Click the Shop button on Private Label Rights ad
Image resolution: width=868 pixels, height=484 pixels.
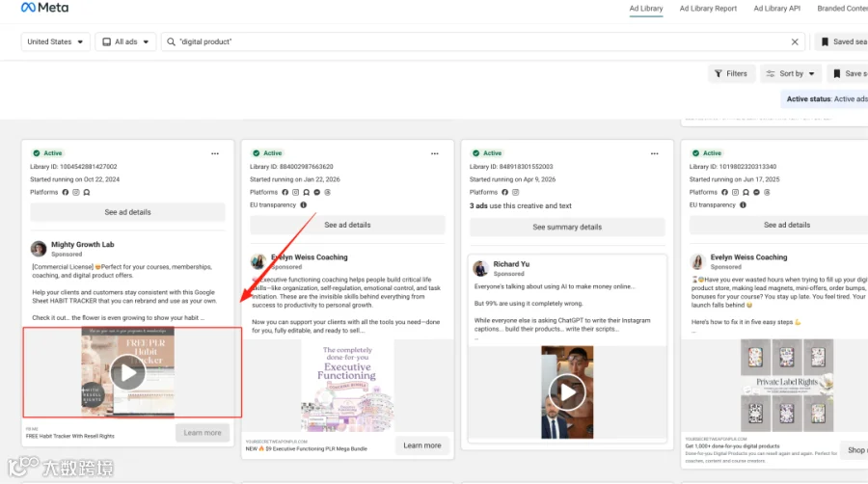[854, 450]
